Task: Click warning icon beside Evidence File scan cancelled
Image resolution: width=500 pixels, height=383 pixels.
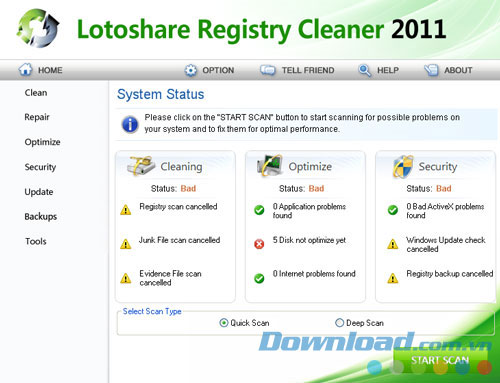Action: [x=126, y=278]
